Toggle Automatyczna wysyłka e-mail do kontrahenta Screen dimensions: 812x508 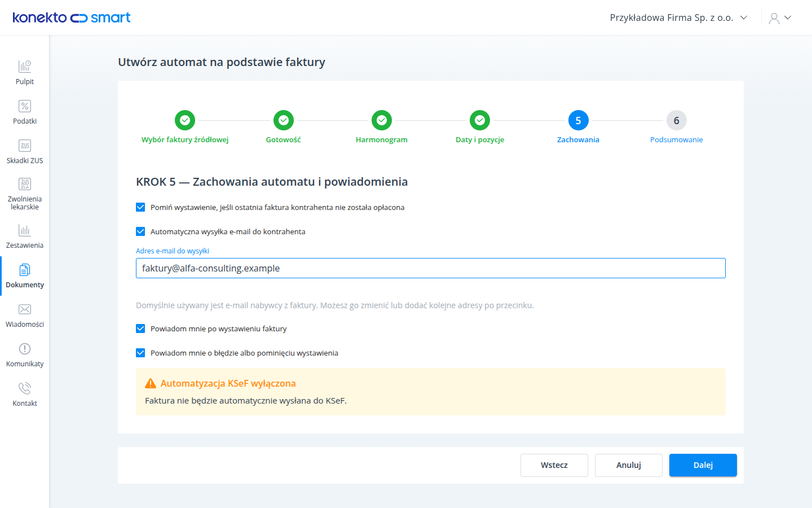(x=140, y=231)
